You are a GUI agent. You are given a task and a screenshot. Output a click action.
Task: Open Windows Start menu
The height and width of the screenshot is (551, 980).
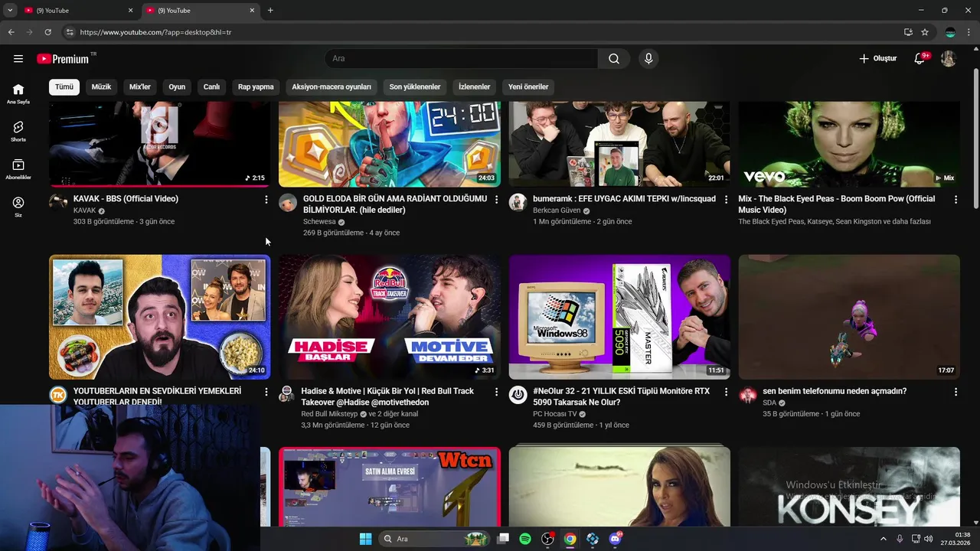pos(365,539)
